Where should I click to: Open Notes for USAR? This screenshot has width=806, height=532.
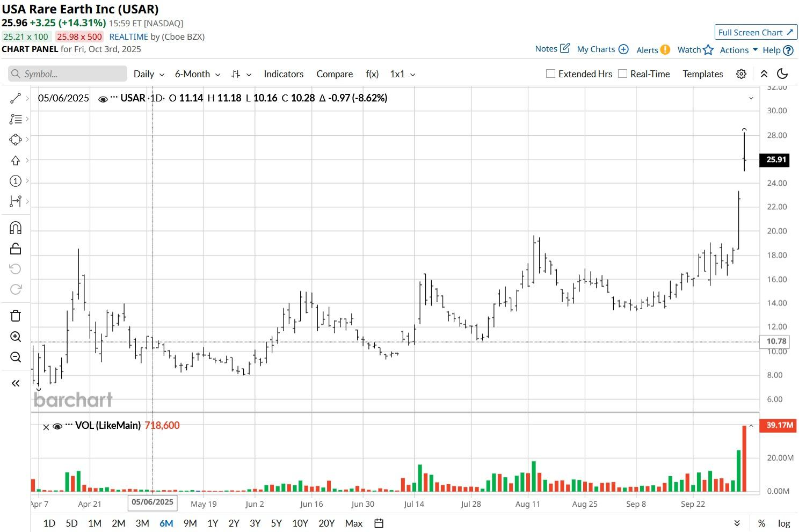click(x=552, y=48)
